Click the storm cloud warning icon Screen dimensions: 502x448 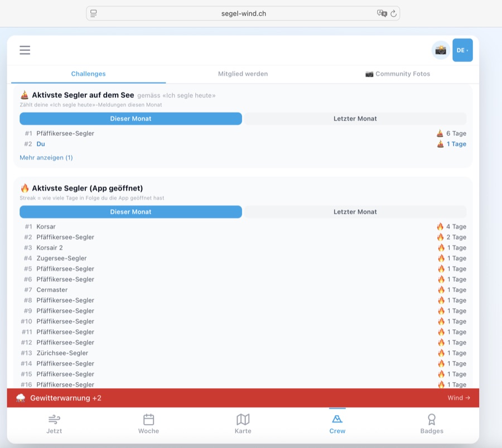tap(21, 398)
